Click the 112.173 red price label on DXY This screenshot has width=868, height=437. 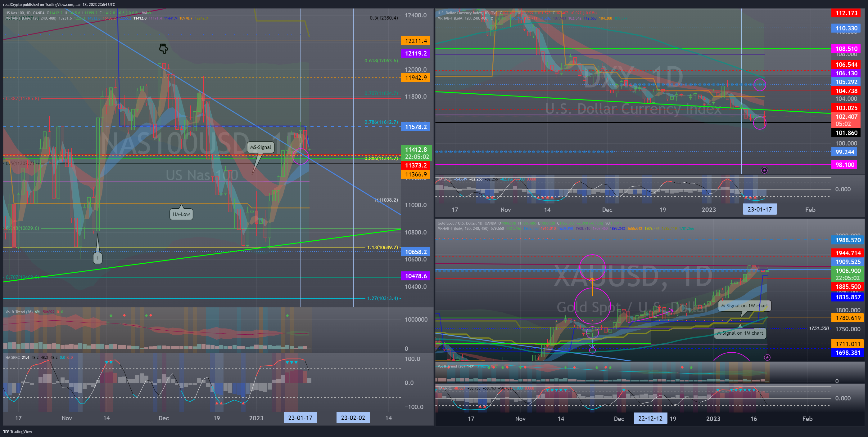coord(846,13)
